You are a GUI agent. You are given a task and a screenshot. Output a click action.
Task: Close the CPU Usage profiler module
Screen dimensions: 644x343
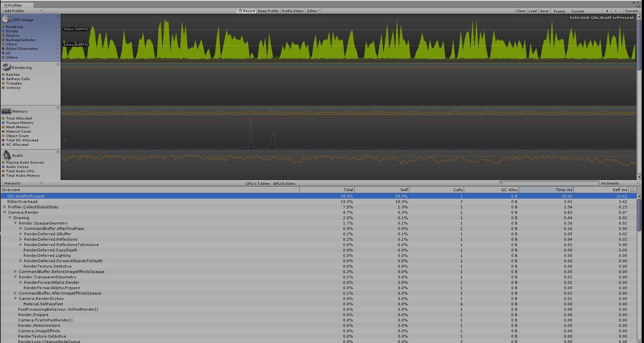58,16
